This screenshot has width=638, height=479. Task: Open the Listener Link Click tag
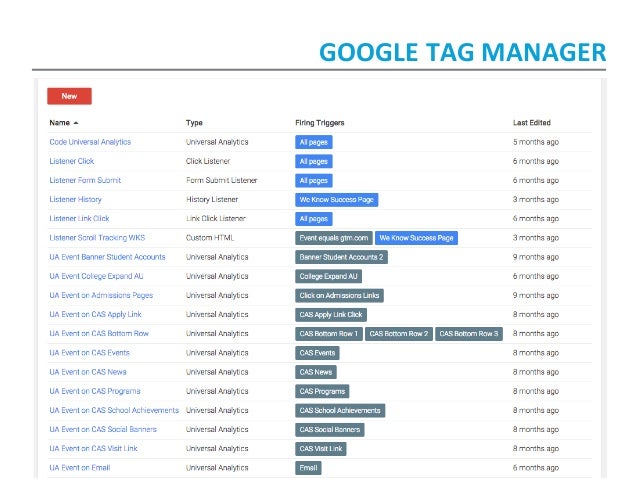click(79, 219)
